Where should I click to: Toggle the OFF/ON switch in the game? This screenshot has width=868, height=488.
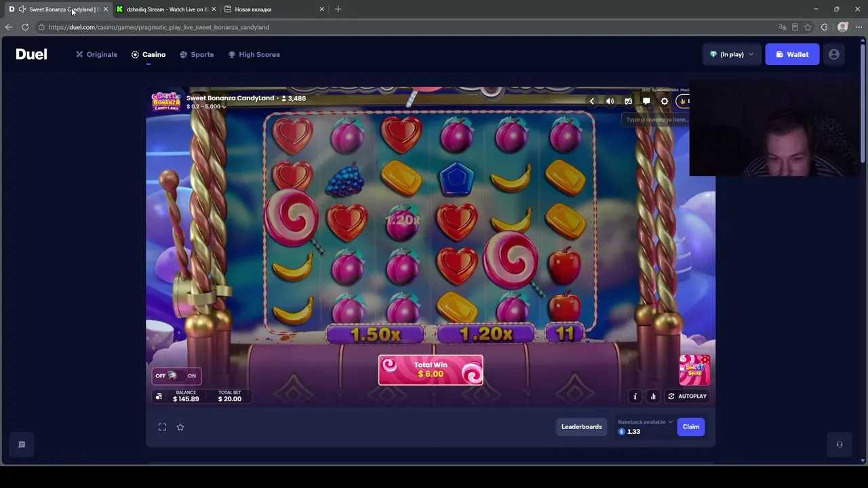176,375
